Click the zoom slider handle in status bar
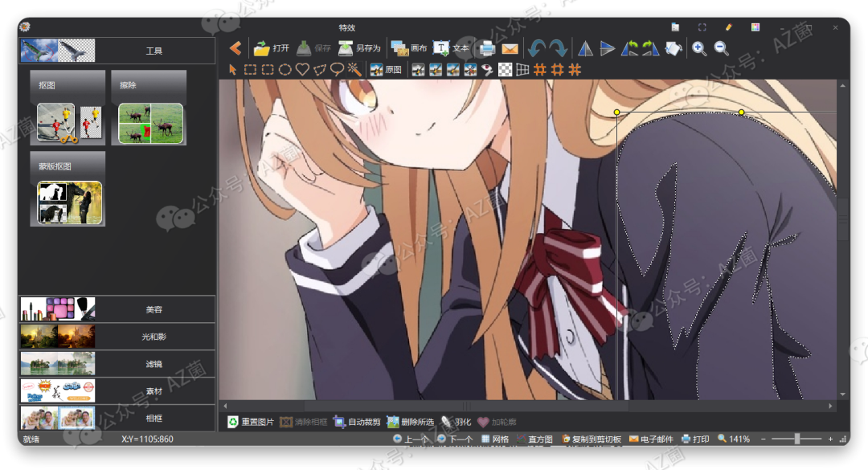The image size is (868, 470). (797, 439)
